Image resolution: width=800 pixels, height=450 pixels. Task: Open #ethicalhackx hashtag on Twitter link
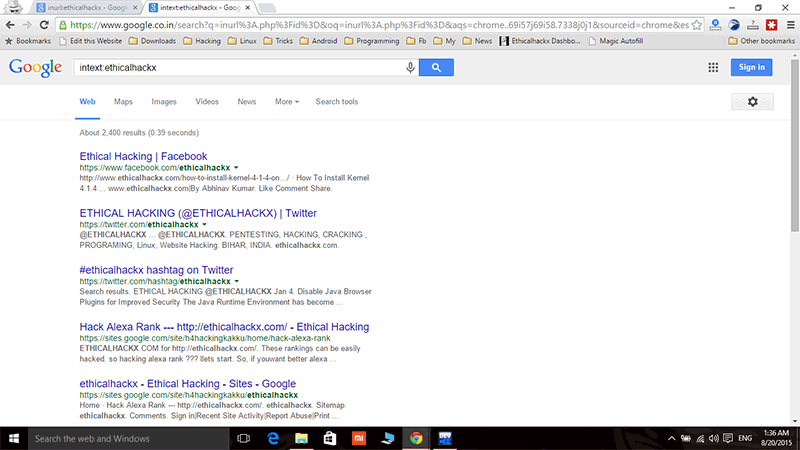(156, 270)
